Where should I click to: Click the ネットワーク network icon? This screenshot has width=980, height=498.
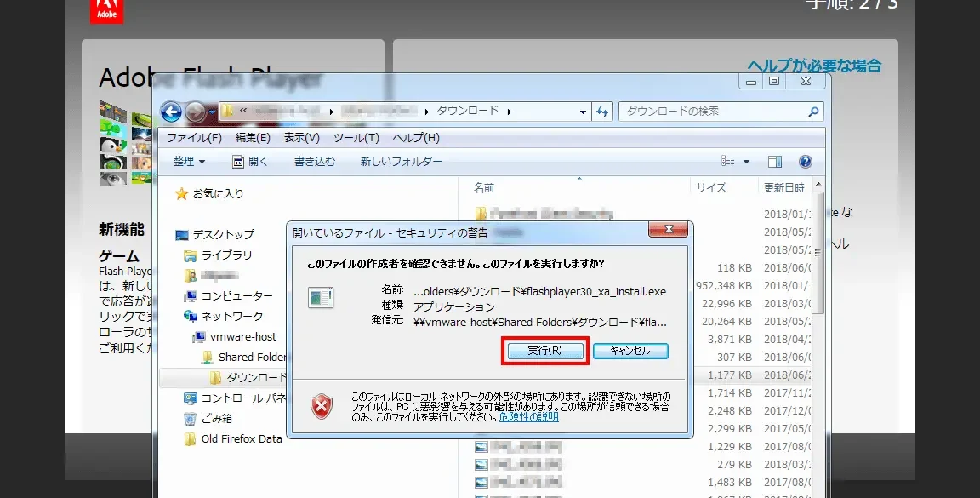[x=190, y=317]
